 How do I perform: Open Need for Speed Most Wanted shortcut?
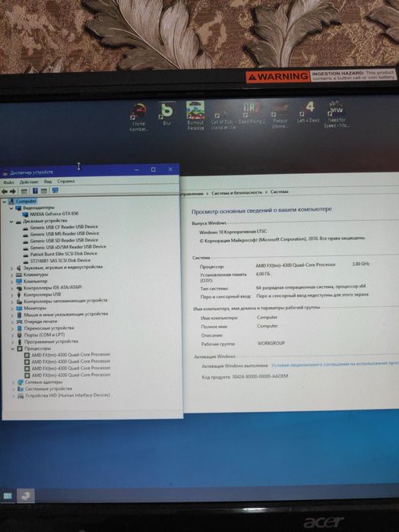[336, 114]
